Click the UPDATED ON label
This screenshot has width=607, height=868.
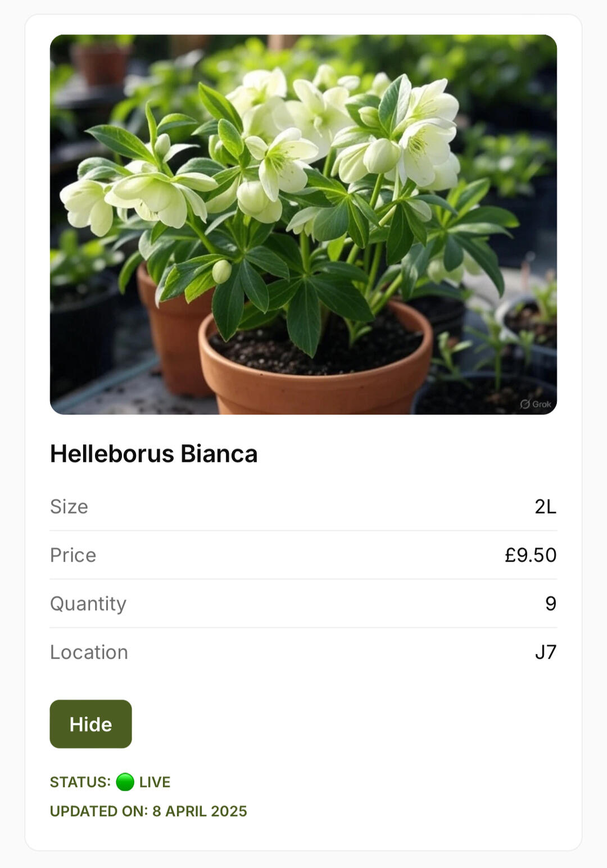click(98, 811)
